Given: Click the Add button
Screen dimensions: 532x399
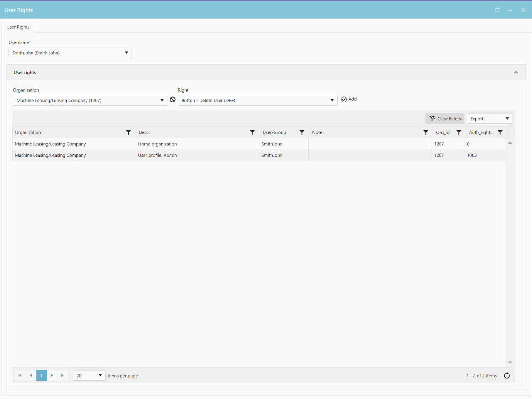Looking at the screenshot, I should click(x=349, y=99).
